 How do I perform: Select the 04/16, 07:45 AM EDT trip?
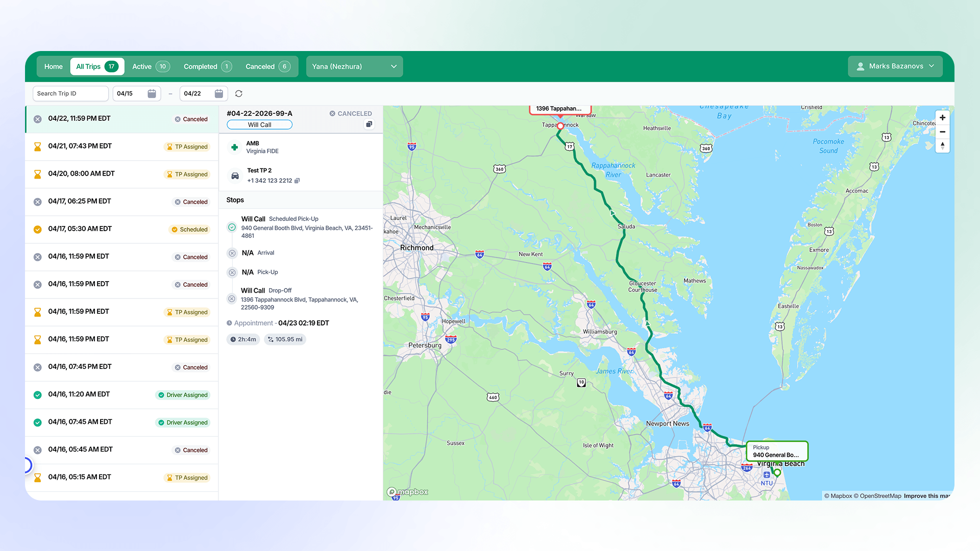[x=121, y=422]
